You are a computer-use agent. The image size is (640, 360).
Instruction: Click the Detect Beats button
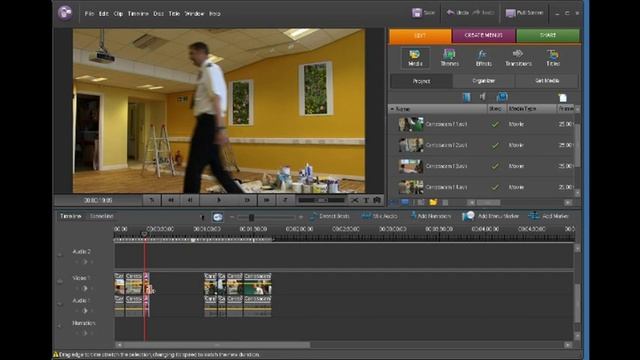[x=330, y=216]
